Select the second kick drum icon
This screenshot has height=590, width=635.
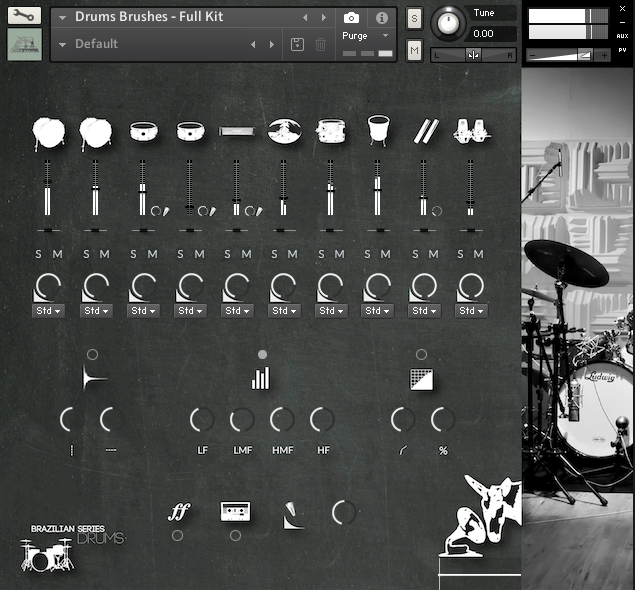(96, 133)
